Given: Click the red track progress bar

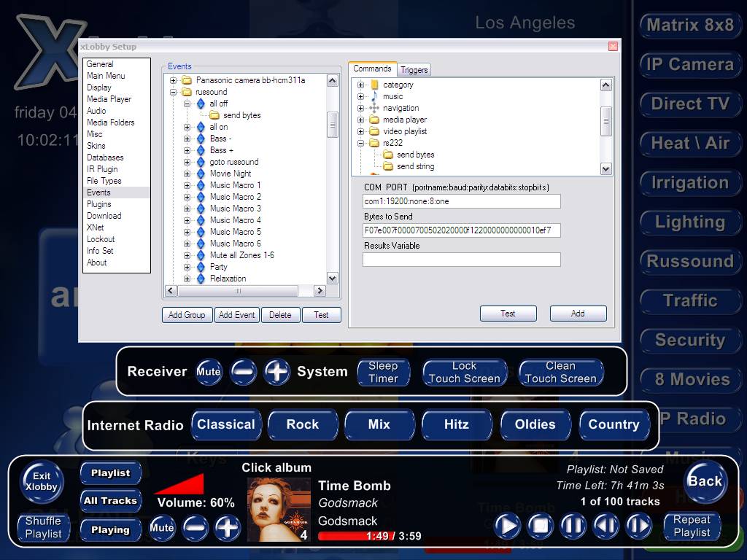Looking at the screenshot, I should (357, 536).
